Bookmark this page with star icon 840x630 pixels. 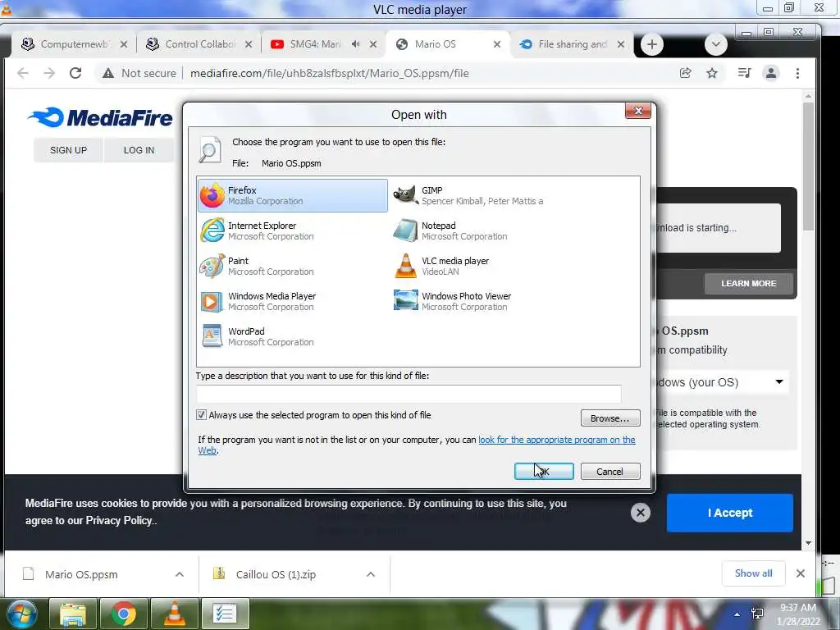click(711, 73)
